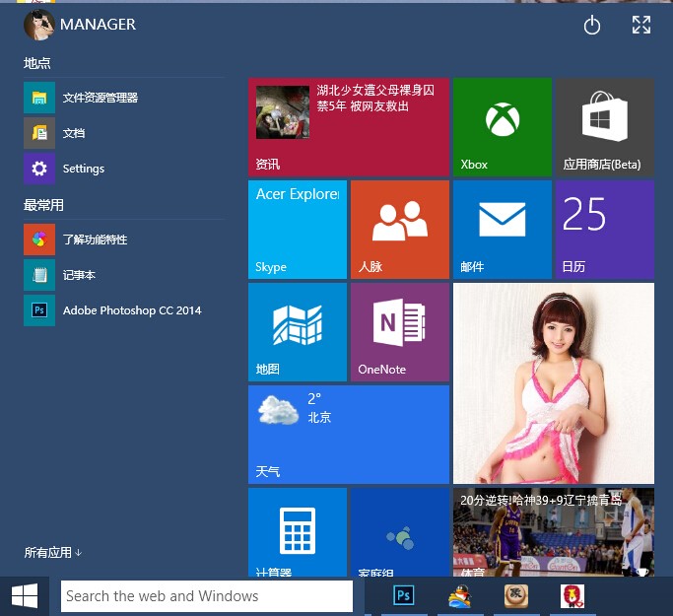Open the Calendar tile showing 25

[604, 229]
